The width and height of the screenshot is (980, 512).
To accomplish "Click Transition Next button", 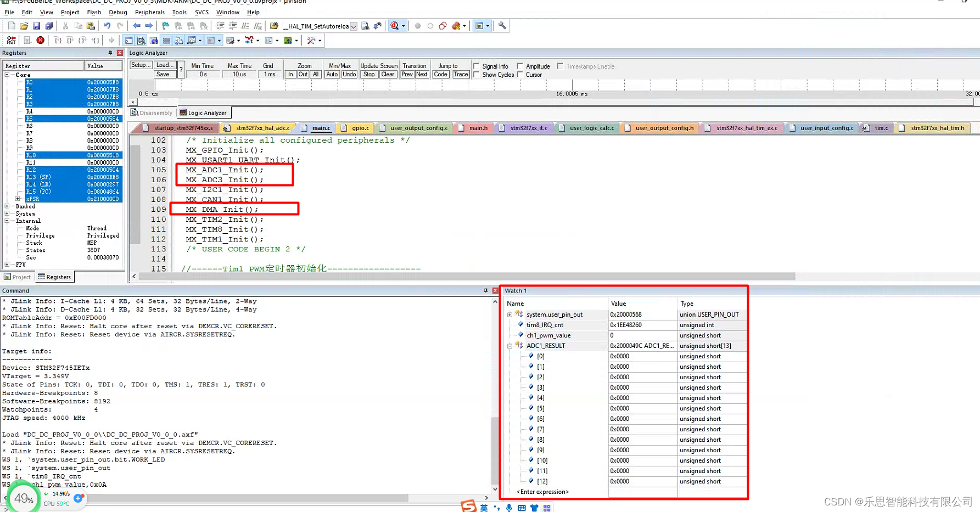I will point(422,75).
